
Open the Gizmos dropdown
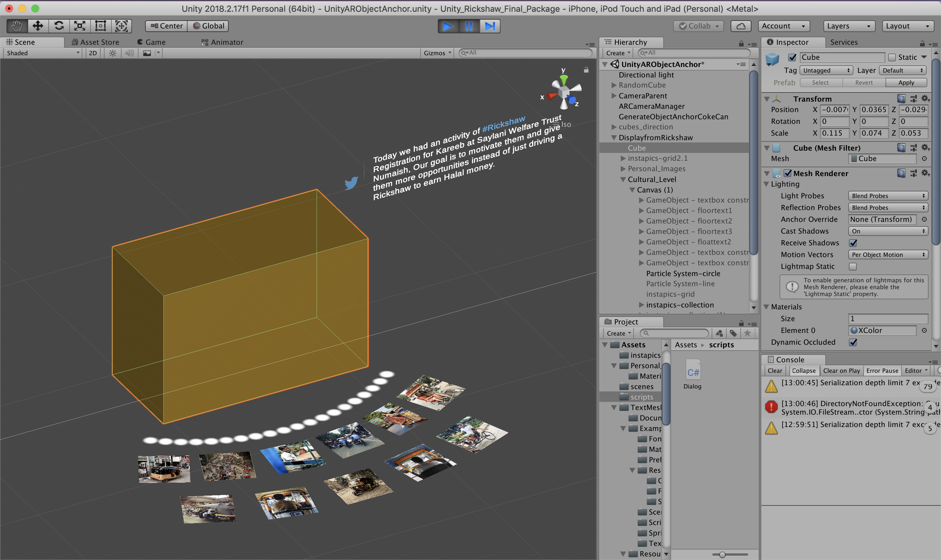pyautogui.click(x=437, y=53)
